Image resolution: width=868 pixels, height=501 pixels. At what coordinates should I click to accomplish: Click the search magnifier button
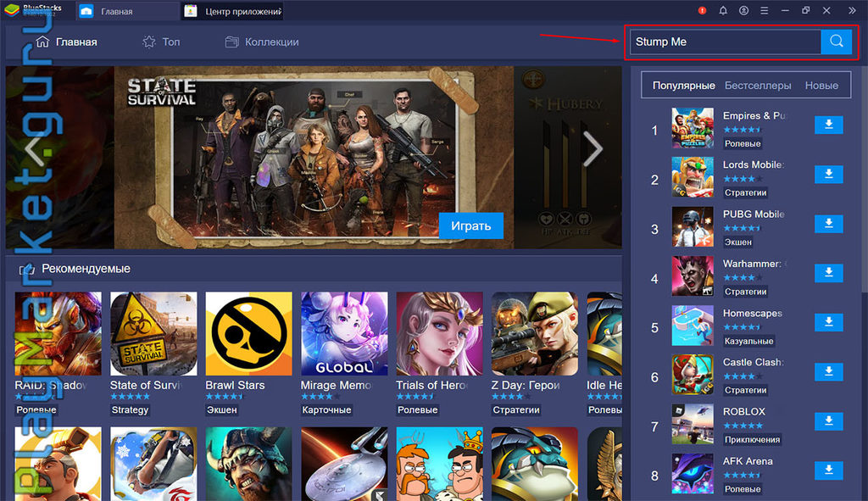(x=837, y=42)
